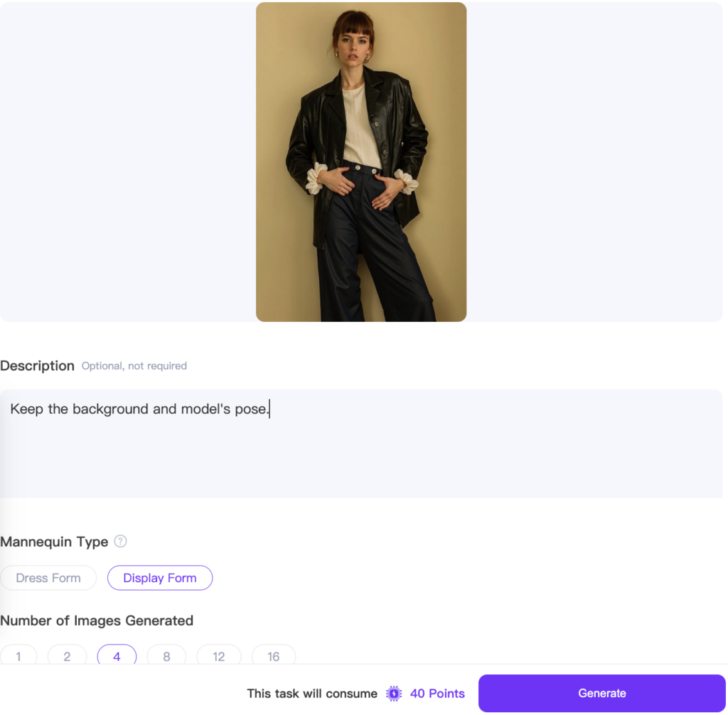Choose 2 generated images

click(67, 656)
